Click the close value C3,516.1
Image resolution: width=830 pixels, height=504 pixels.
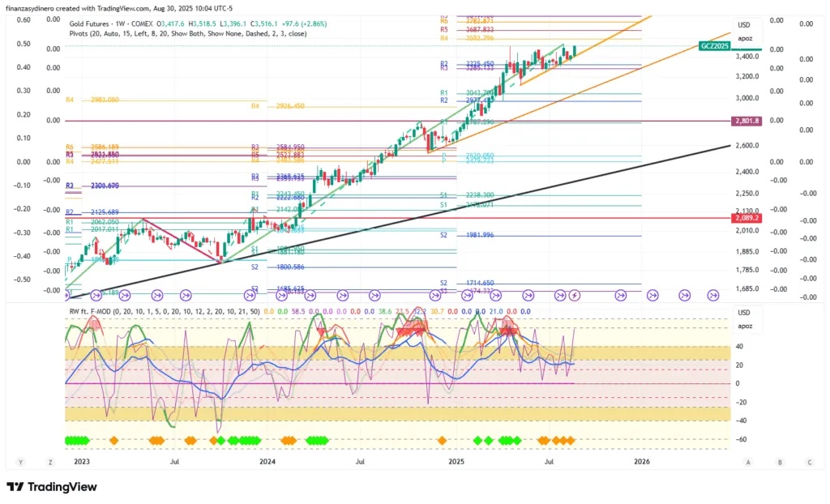(x=266, y=23)
